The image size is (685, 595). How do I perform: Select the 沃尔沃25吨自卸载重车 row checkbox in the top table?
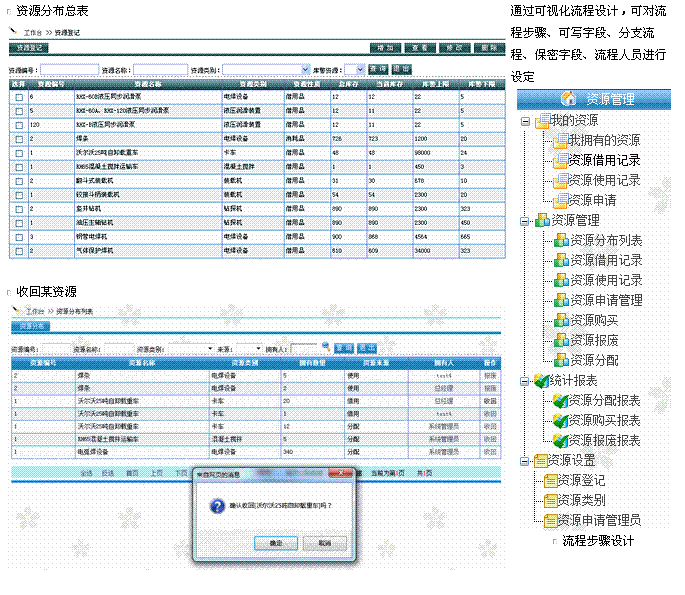pyautogui.click(x=19, y=153)
